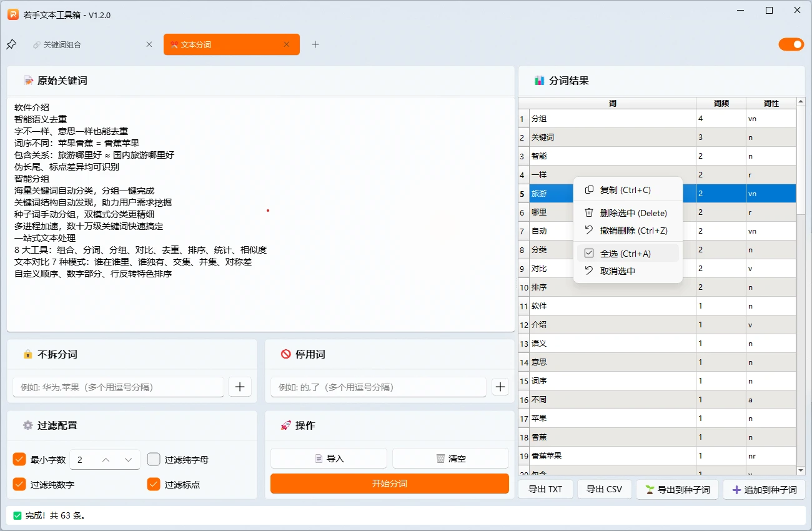Viewport: 812px width, 531px height.
Task: Toggle the orange switch in the top-right corner
Action: (791, 44)
